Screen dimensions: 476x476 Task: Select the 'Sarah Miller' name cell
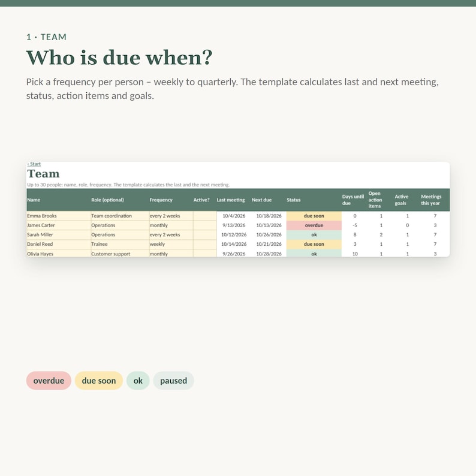(x=59, y=234)
